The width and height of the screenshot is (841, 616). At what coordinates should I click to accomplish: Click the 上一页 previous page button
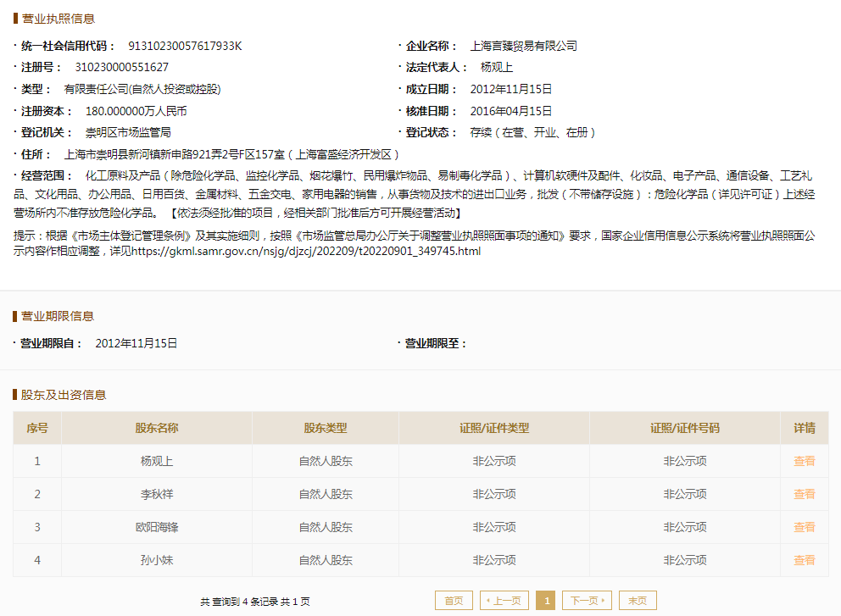click(504, 601)
